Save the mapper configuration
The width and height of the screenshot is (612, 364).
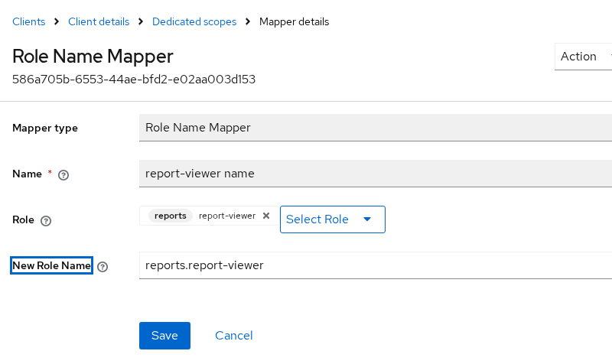[164, 336]
